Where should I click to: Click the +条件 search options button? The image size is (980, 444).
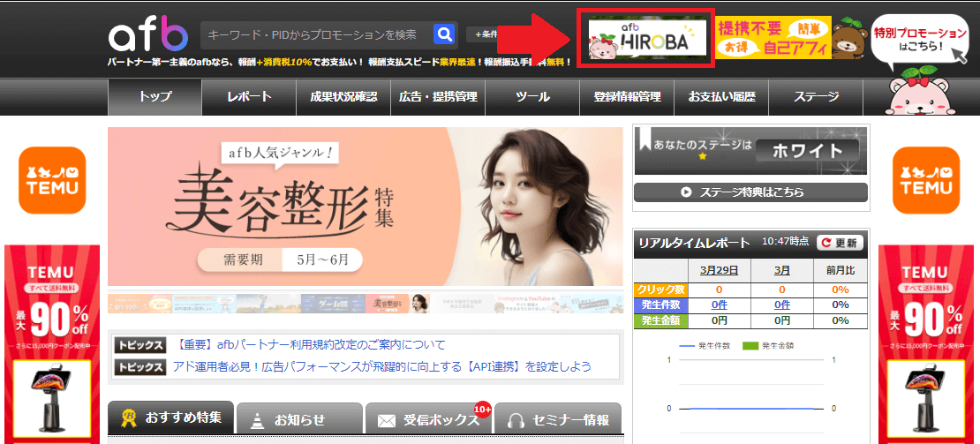point(483,34)
